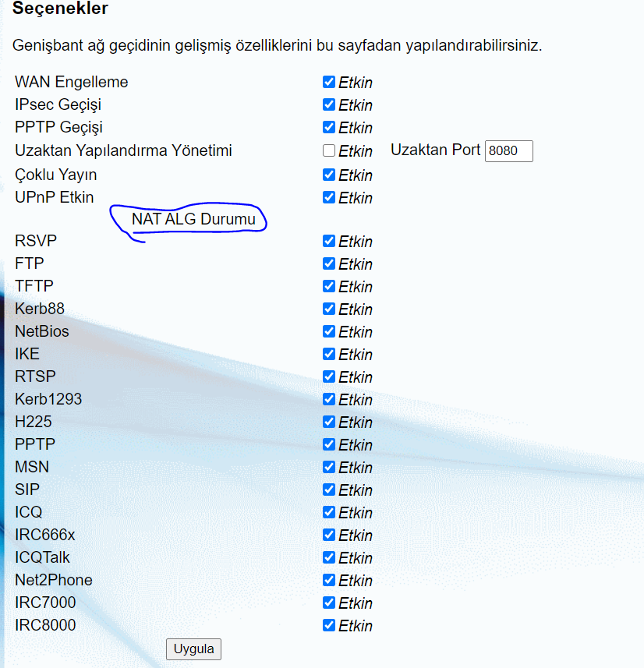Toggle FTP ALG checkbox

pyautogui.click(x=328, y=263)
